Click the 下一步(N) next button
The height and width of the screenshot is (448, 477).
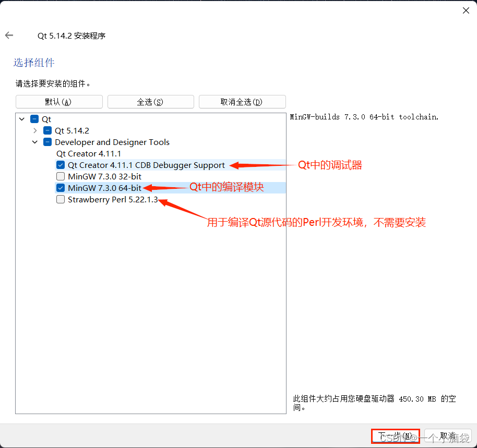pyautogui.click(x=395, y=436)
